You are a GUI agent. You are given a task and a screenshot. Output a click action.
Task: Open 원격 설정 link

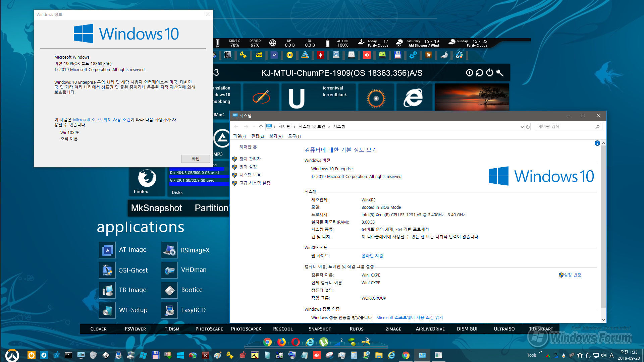tap(248, 167)
